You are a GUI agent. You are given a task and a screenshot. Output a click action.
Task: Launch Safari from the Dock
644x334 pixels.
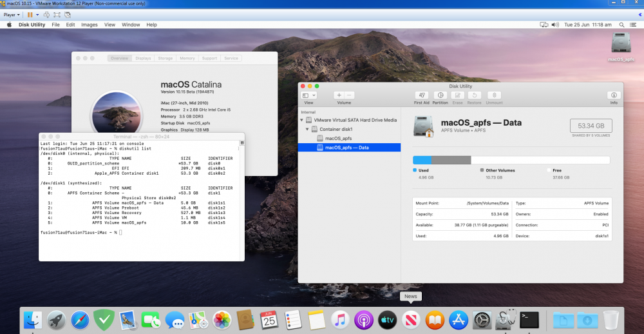pyautogui.click(x=80, y=320)
